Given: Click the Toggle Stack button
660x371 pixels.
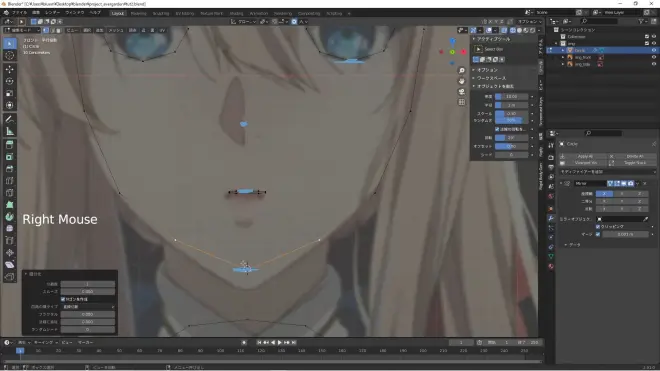Looking at the screenshot, I should click(x=635, y=163).
